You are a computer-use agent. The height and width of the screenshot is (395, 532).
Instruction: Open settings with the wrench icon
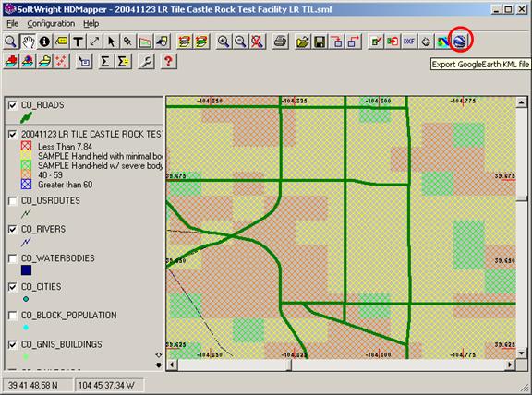click(147, 61)
